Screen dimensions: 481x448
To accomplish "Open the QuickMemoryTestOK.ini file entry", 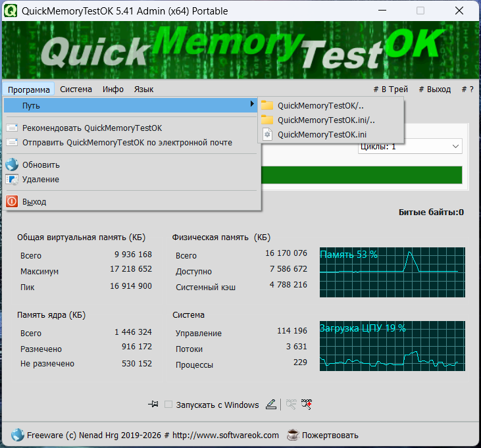I will (331, 135).
